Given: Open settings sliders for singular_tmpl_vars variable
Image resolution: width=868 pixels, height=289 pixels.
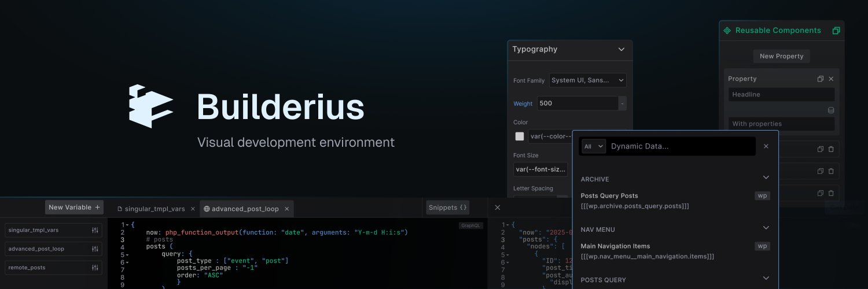Looking at the screenshot, I should [x=95, y=230].
